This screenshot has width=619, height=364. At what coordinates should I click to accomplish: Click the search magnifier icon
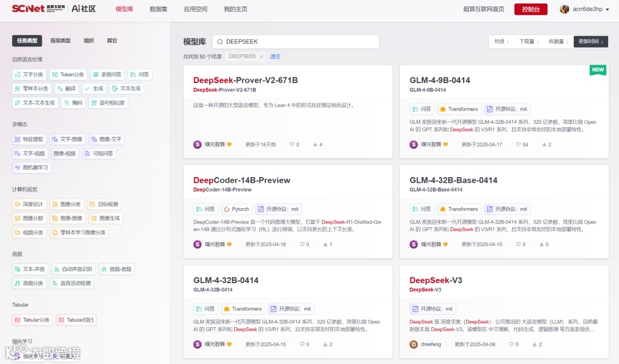(220, 42)
